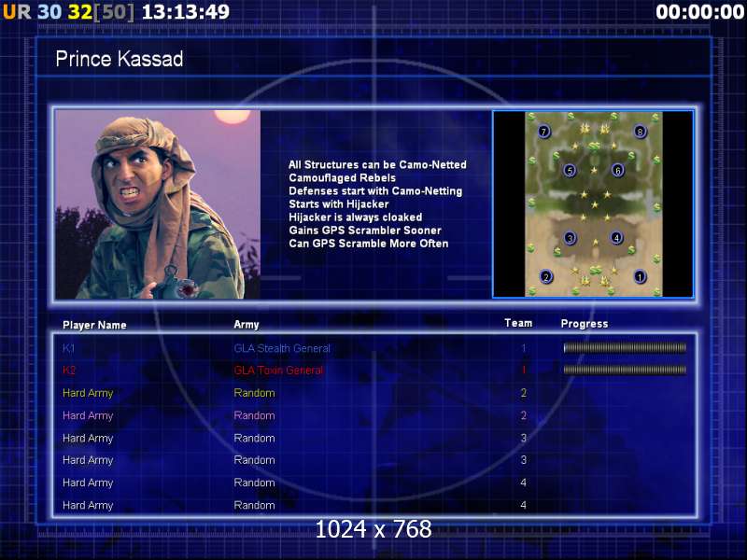Screen dimensions: 747x560
Task: Click the 13:13:49 clock overlay
Action: click(x=186, y=12)
